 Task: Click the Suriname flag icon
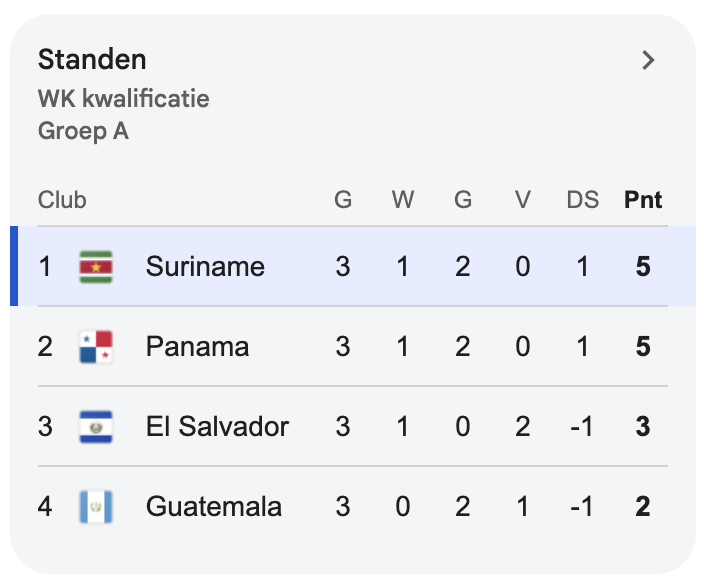[x=96, y=267]
